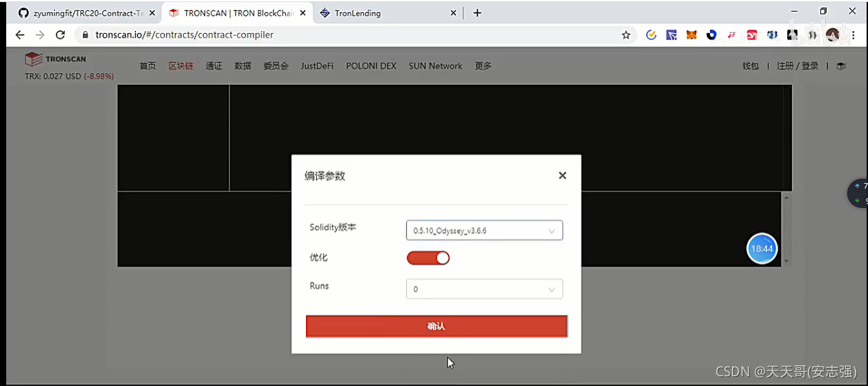This screenshot has width=868, height=386.
Task: Click the site lock icon in address bar
Action: (86, 35)
